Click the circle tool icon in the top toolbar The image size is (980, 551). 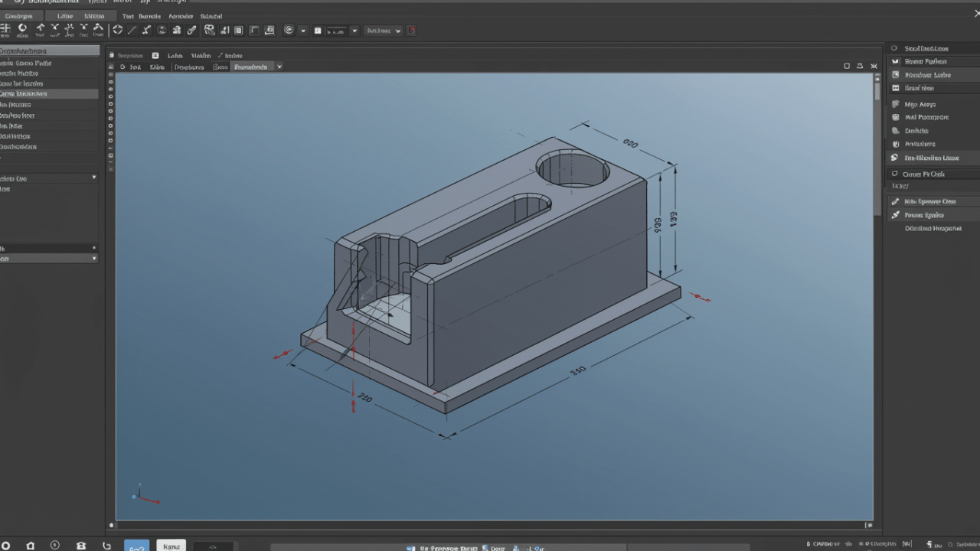pyautogui.click(x=22, y=29)
